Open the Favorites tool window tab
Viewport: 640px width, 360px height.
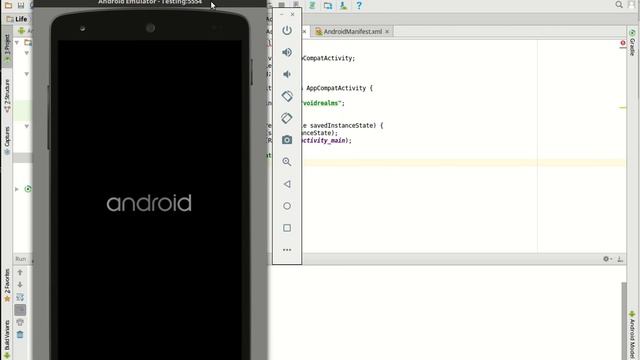pos(7,285)
